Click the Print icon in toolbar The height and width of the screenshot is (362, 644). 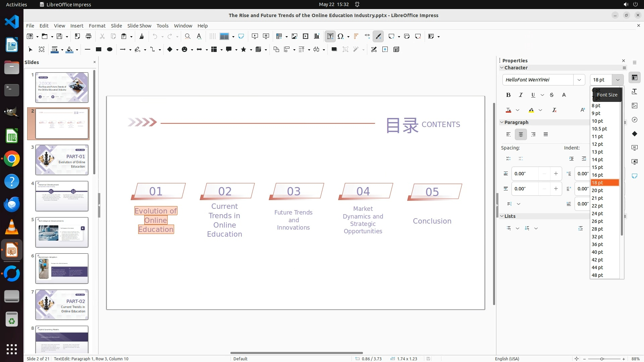tap(89, 37)
